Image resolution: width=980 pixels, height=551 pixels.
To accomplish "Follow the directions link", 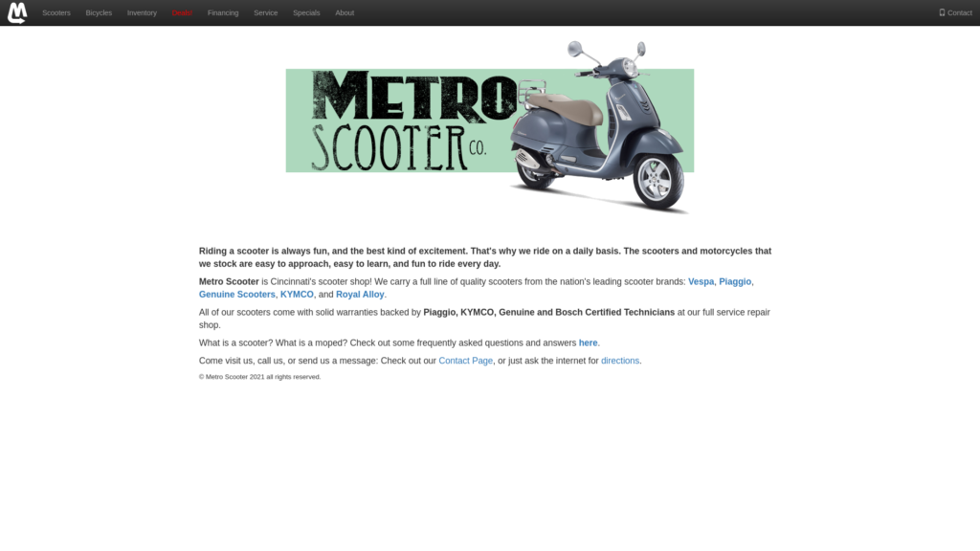I will (620, 361).
